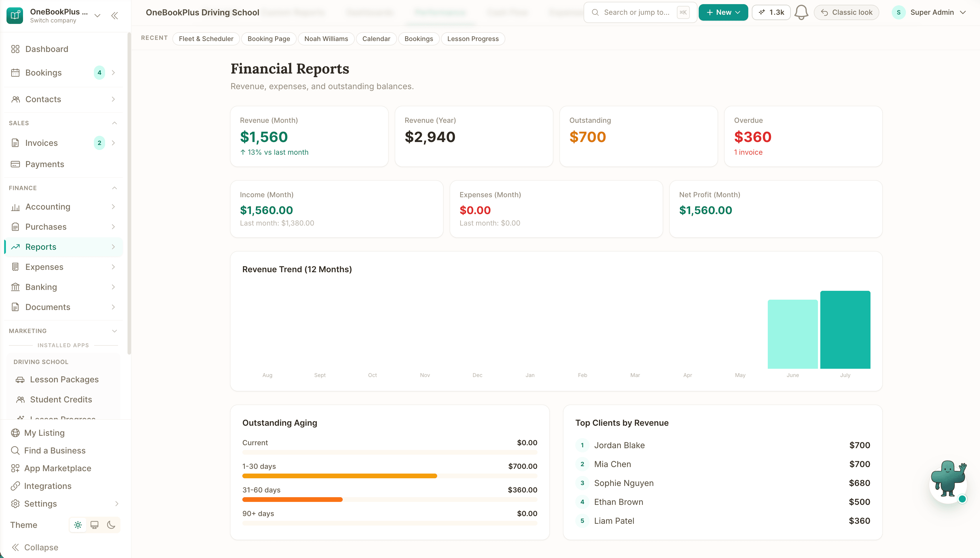Click the Banking building icon
Screen dimensions: 980x558
click(15, 287)
